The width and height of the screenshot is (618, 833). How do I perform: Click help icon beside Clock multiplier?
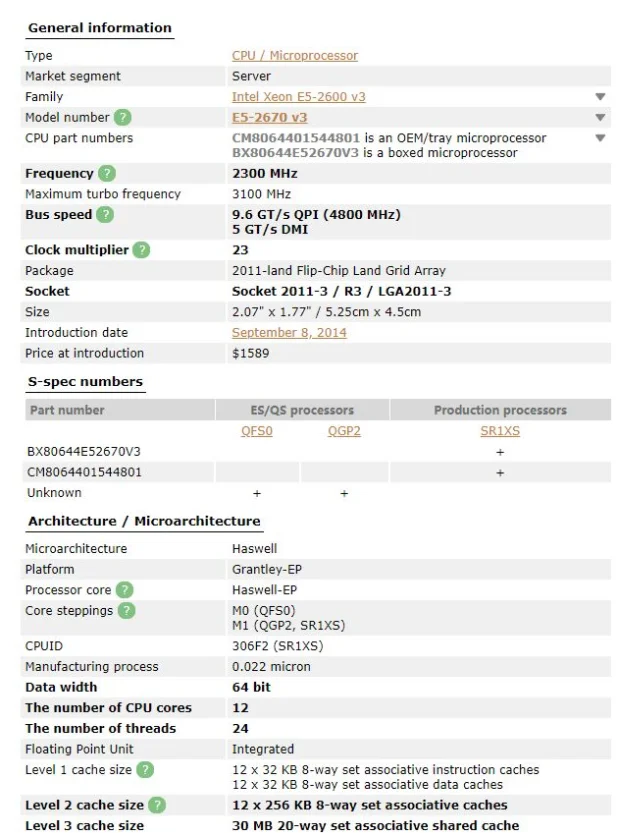pyautogui.click(x=141, y=250)
